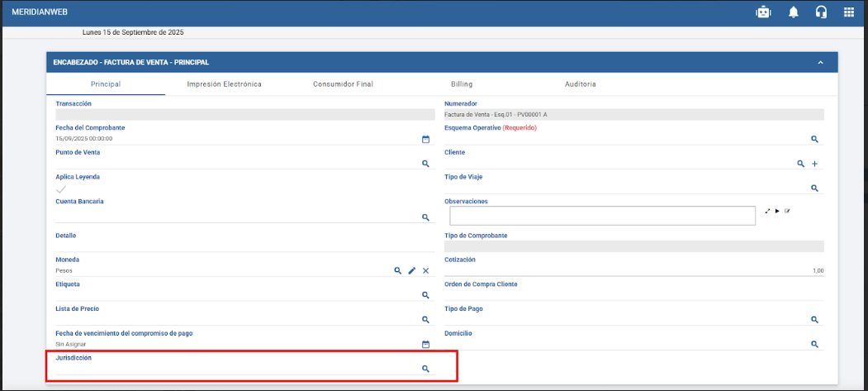This screenshot has height=391, width=868.
Task: Open the Fecha del Comprobante calendar picker
Action: [425, 139]
